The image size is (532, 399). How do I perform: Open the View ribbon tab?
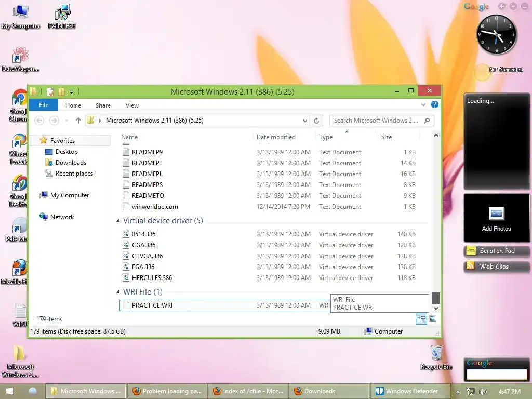pos(132,105)
